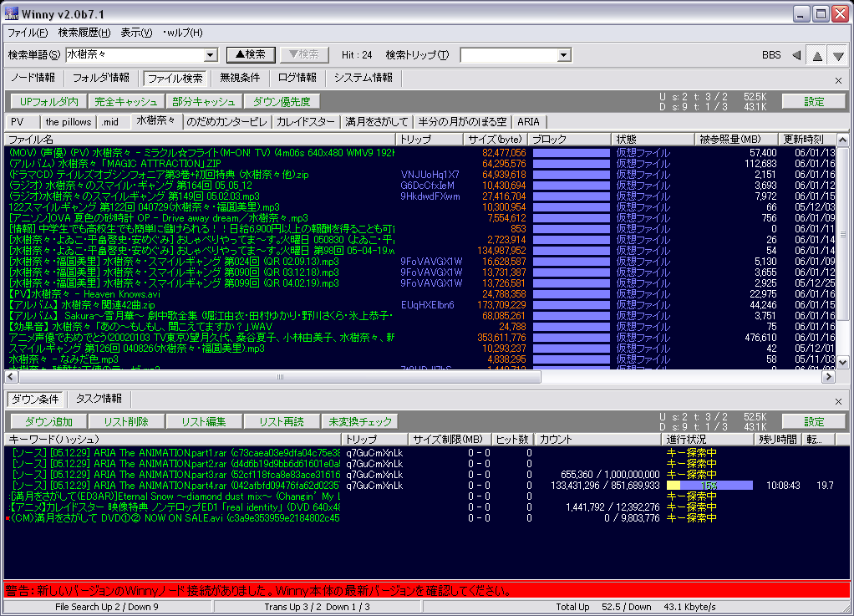The image size is (854, 616).
Task: Toggle the 部分キャッシュ filter
Action: [x=203, y=101]
